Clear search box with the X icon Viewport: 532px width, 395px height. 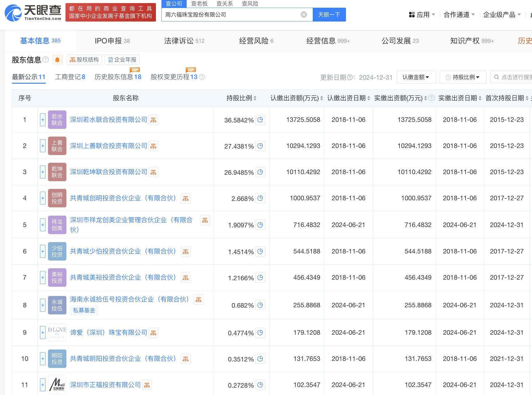[x=304, y=14]
